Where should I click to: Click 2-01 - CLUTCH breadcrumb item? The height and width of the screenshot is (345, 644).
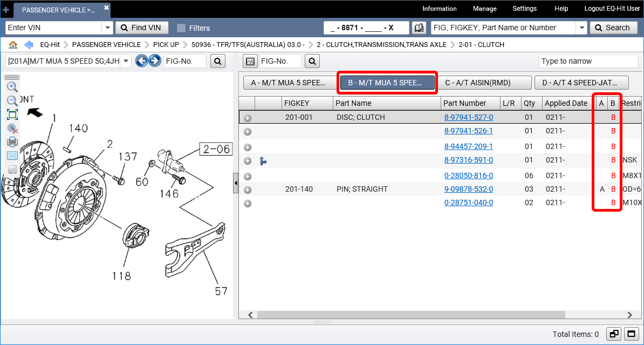click(481, 44)
